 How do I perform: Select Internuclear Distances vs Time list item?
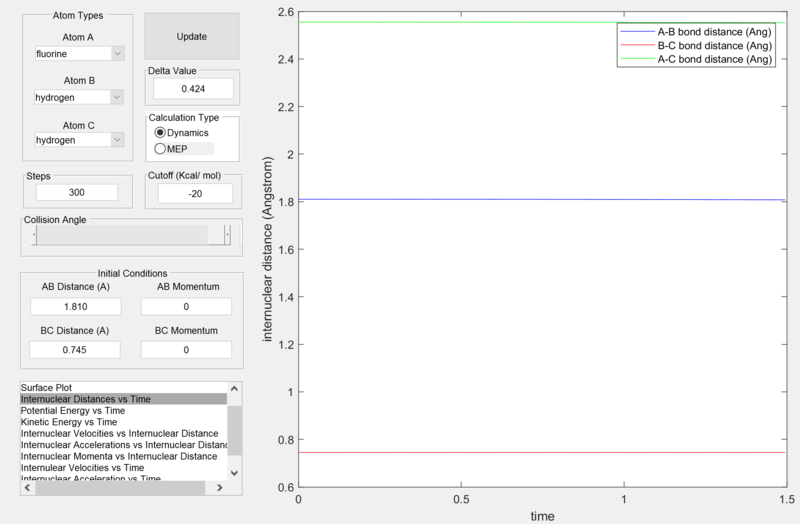pyautogui.click(x=123, y=399)
